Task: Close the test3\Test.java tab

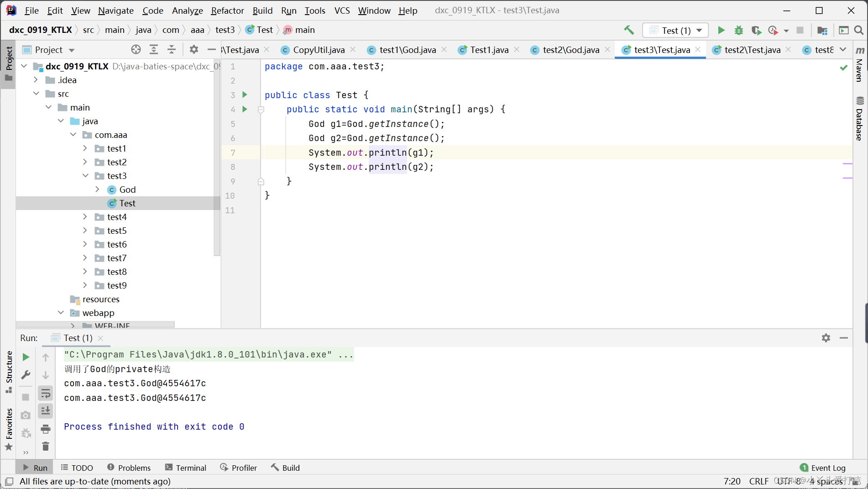Action: (x=698, y=49)
